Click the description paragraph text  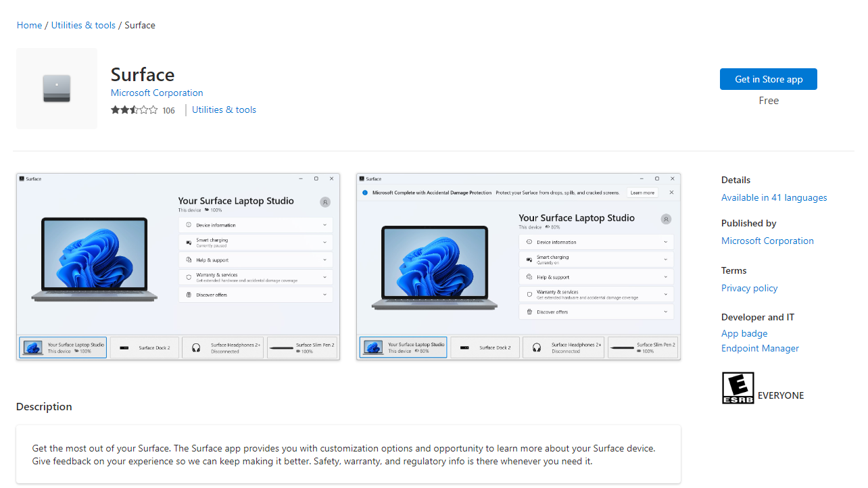pos(343,455)
